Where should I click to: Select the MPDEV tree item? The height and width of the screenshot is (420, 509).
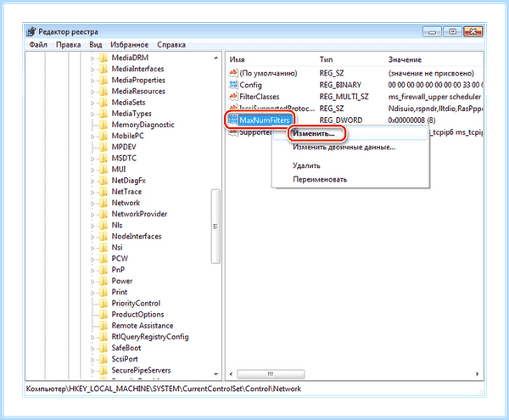pyautogui.click(x=124, y=147)
